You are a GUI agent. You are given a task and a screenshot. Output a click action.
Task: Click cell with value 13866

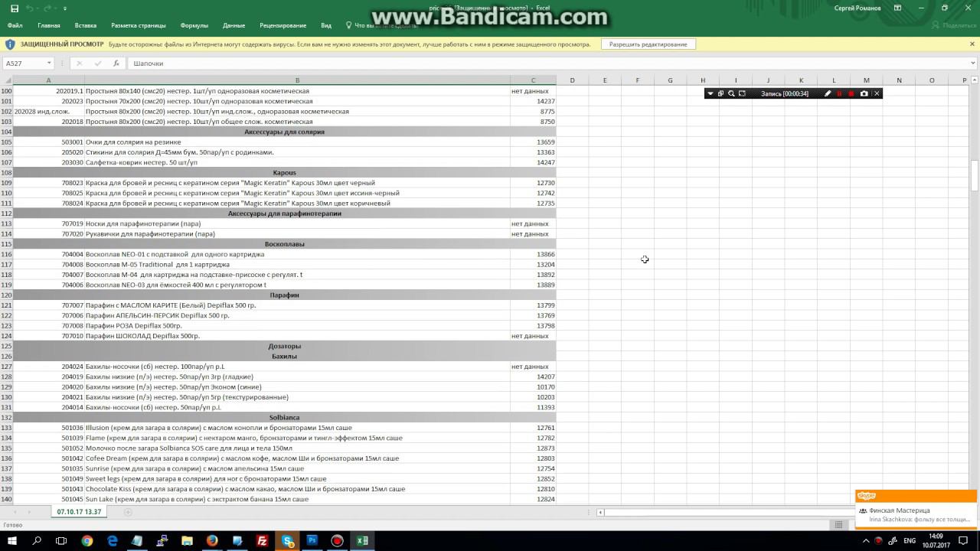pyautogui.click(x=533, y=254)
